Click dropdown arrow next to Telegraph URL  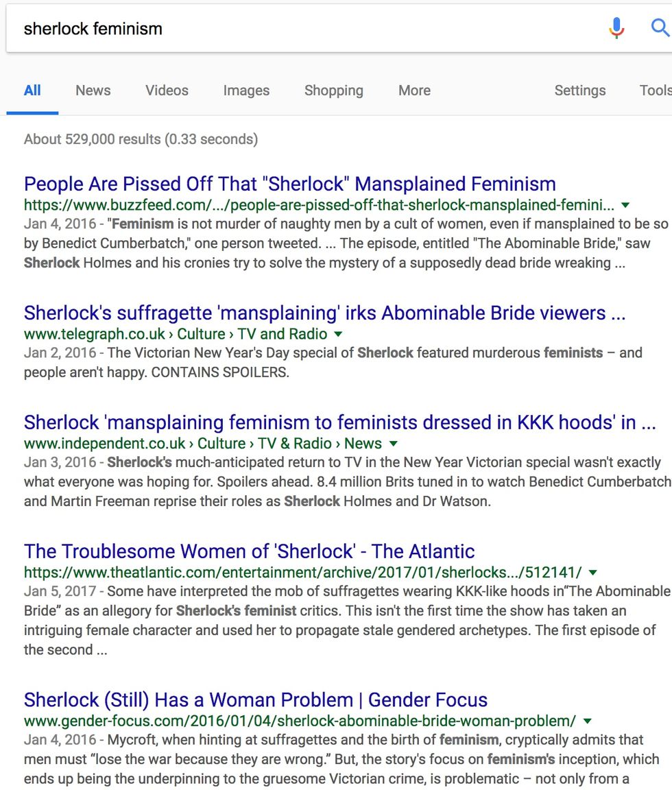338,335
